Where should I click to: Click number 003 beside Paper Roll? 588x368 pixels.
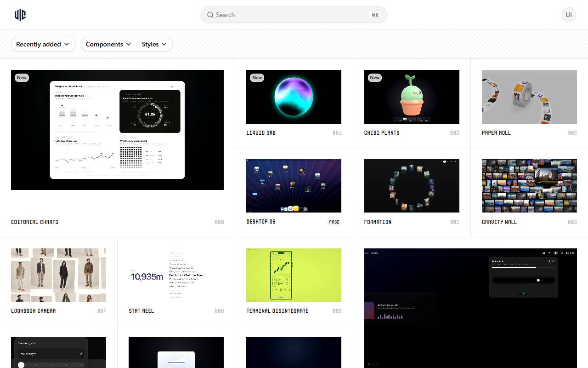pos(572,133)
